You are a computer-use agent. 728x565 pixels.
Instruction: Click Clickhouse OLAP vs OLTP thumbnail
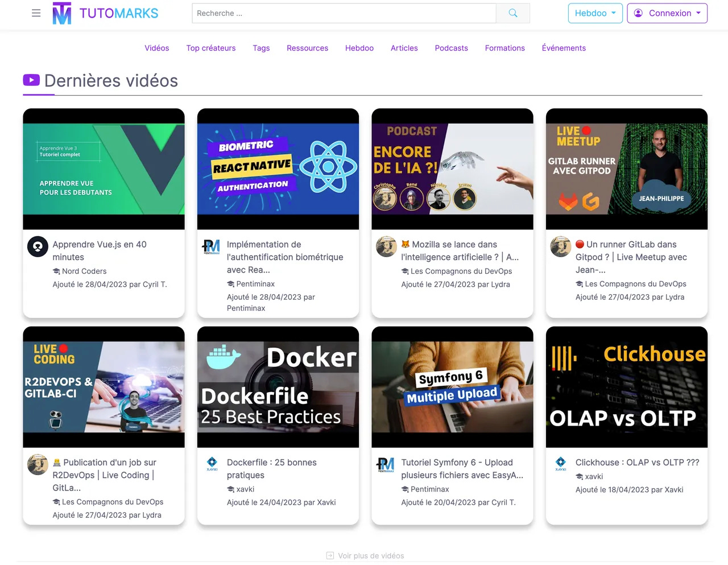(627, 387)
